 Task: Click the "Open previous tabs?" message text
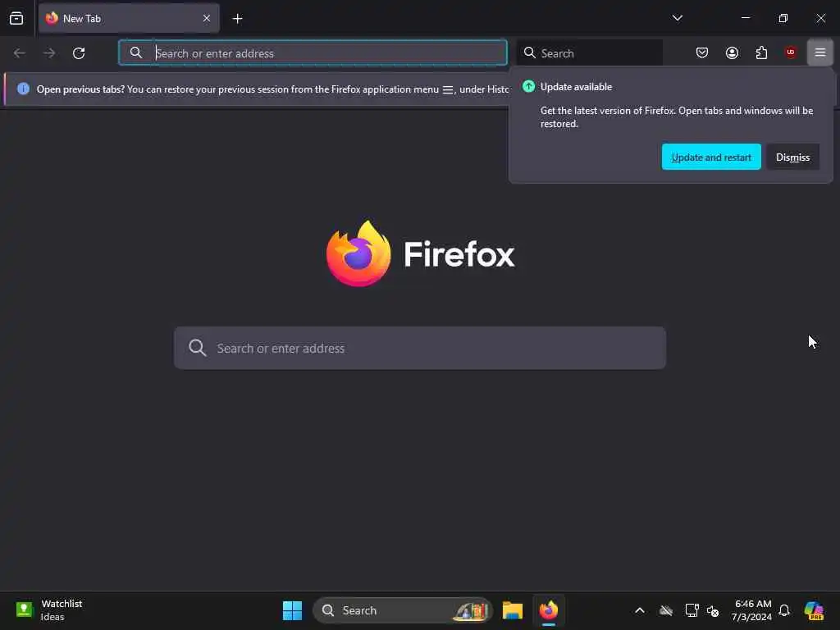coord(80,89)
